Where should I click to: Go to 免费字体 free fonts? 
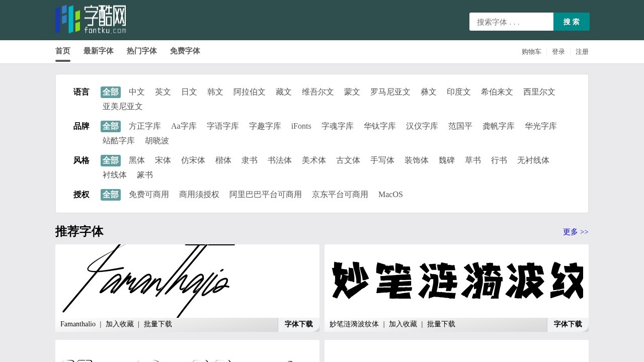pyautogui.click(x=185, y=51)
